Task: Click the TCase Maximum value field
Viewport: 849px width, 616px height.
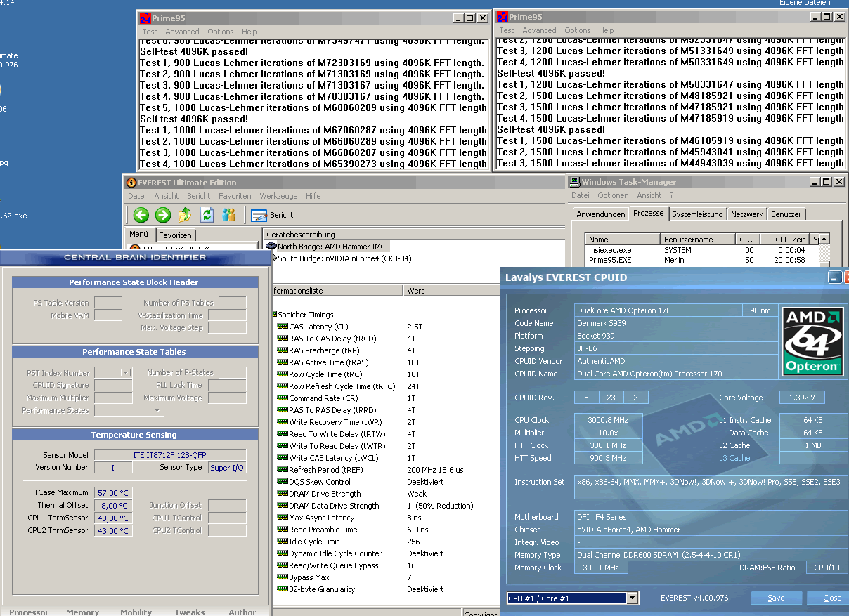Action: [113, 493]
